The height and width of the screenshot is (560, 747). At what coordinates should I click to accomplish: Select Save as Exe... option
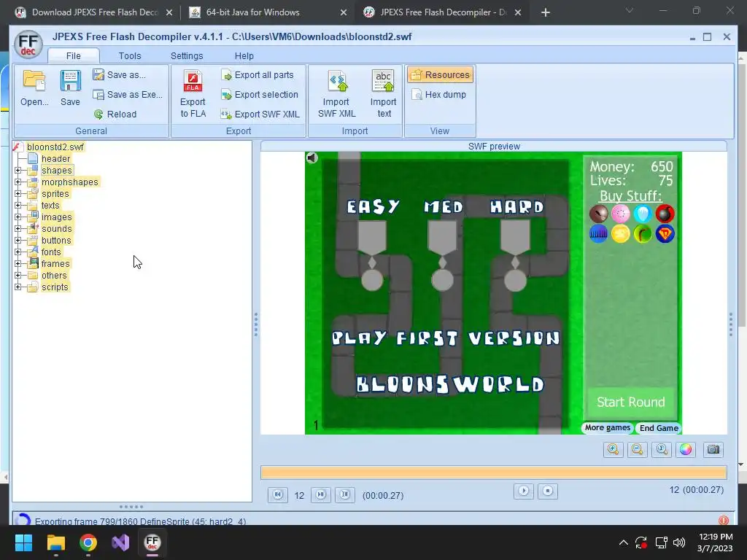(128, 94)
